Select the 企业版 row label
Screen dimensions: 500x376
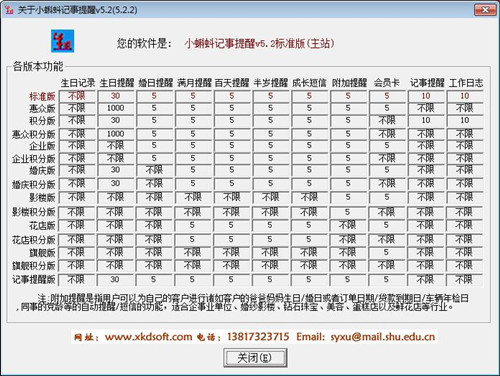pyautogui.click(x=42, y=146)
